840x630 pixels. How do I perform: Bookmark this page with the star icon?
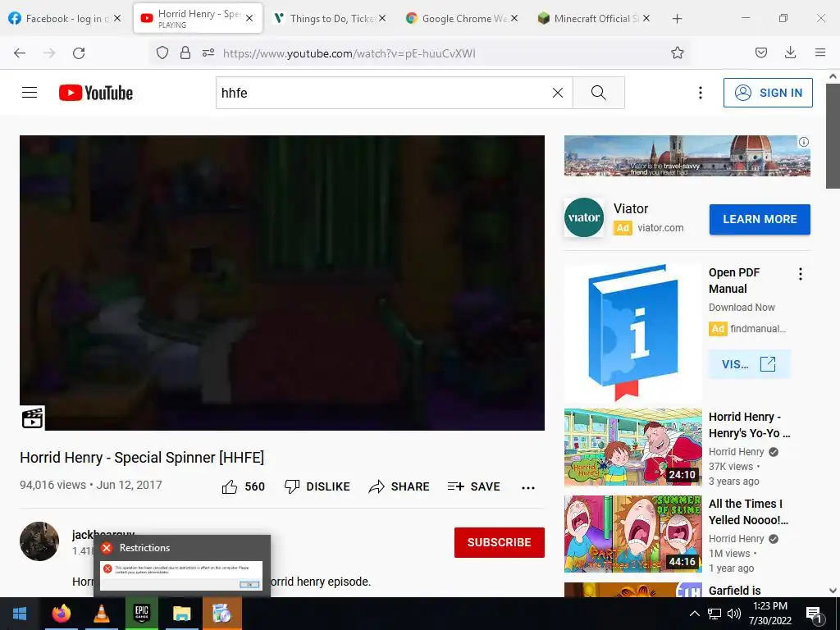click(x=677, y=52)
